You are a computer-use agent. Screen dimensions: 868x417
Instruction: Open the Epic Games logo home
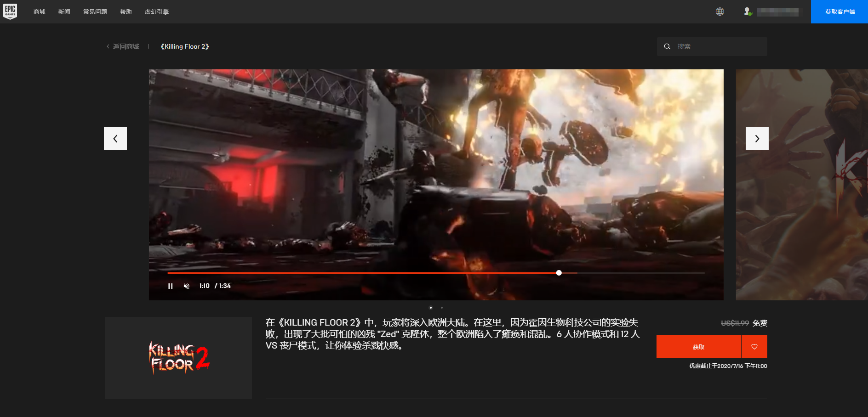pyautogui.click(x=10, y=11)
